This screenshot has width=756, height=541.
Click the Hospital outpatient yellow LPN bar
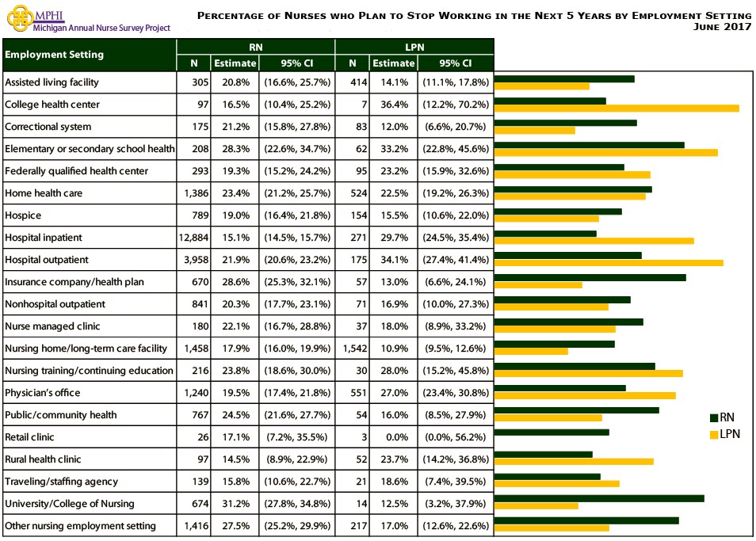pyautogui.click(x=609, y=263)
